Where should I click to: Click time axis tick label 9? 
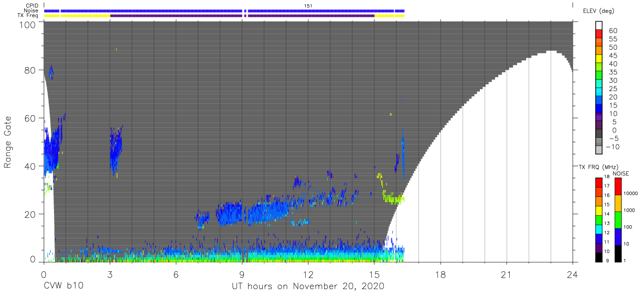pos(242,274)
